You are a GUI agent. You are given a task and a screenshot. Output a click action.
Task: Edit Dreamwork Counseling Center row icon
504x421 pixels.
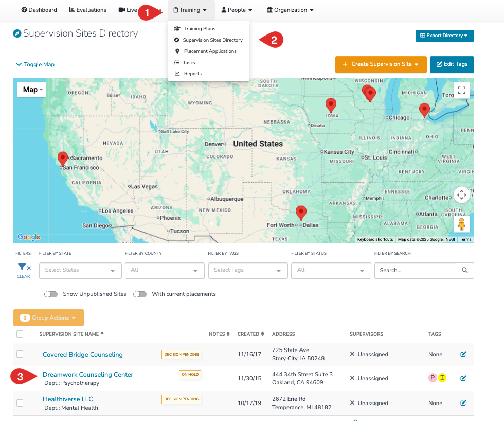coord(463,378)
